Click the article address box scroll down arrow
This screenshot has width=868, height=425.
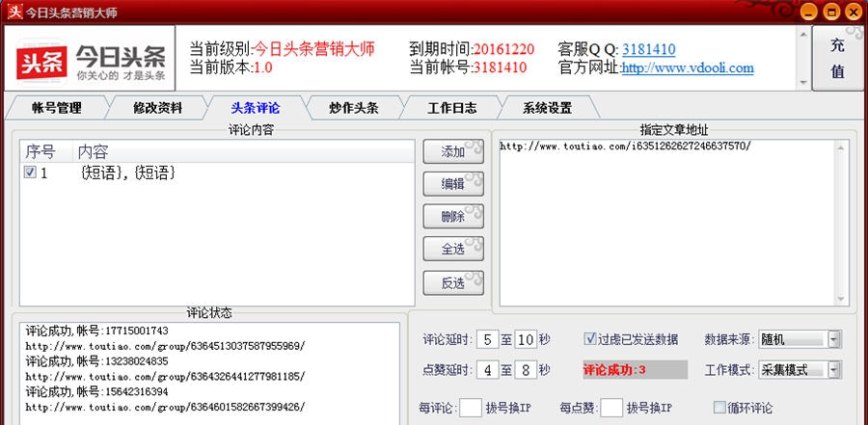coord(841,299)
